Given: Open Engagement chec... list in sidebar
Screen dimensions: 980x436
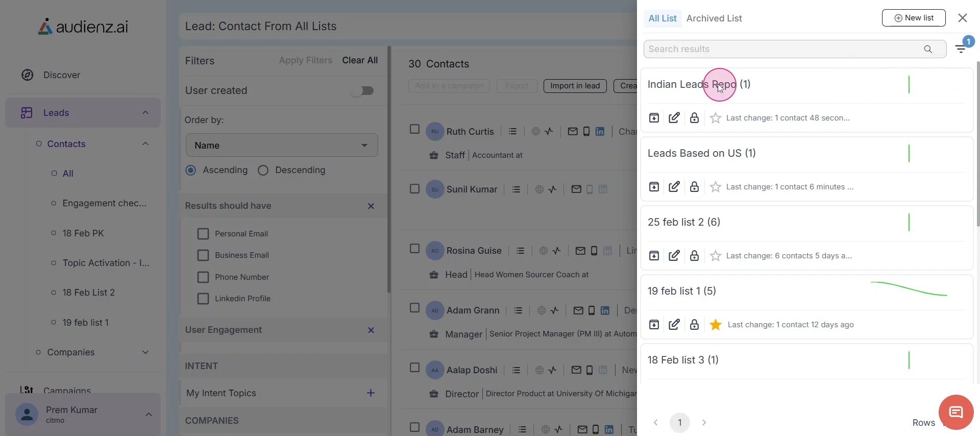Looking at the screenshot, I should click(104, 203).
